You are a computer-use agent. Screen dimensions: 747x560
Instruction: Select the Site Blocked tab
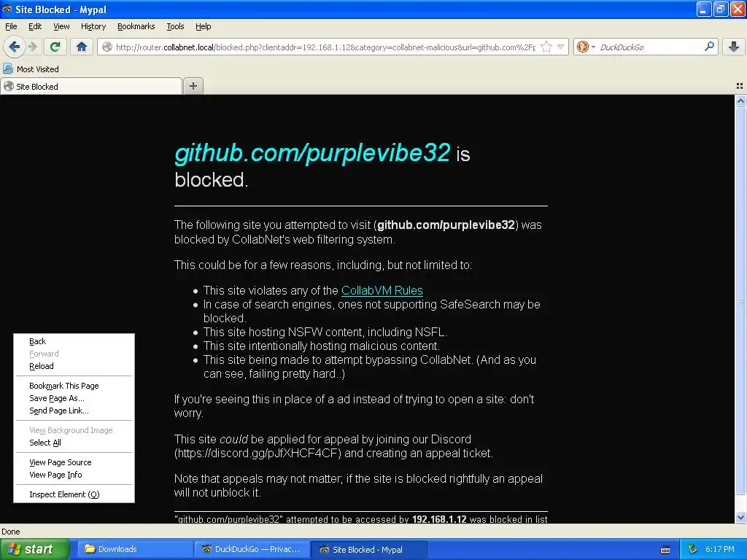pyautogui.click(x=91, y=86)
